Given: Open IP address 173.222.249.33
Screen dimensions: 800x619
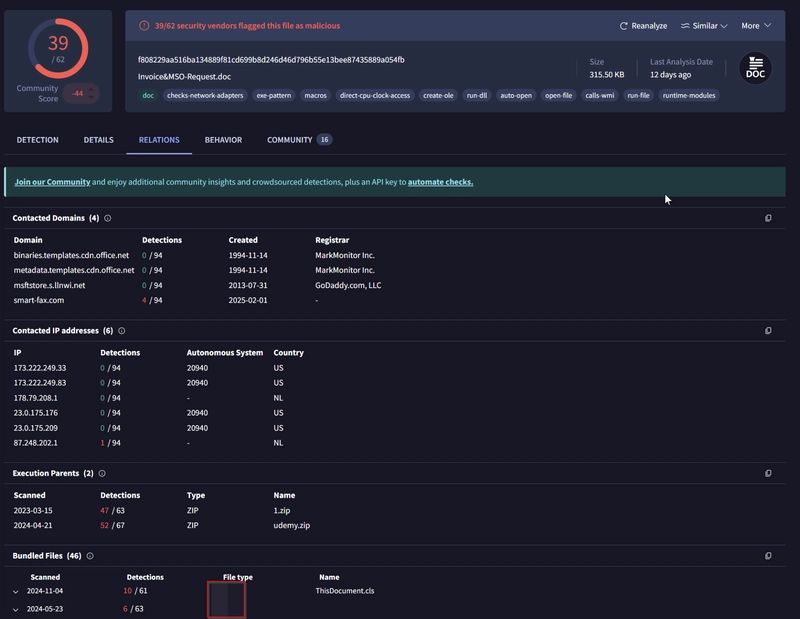Looking at the screenshot, I should pos(40,368).
